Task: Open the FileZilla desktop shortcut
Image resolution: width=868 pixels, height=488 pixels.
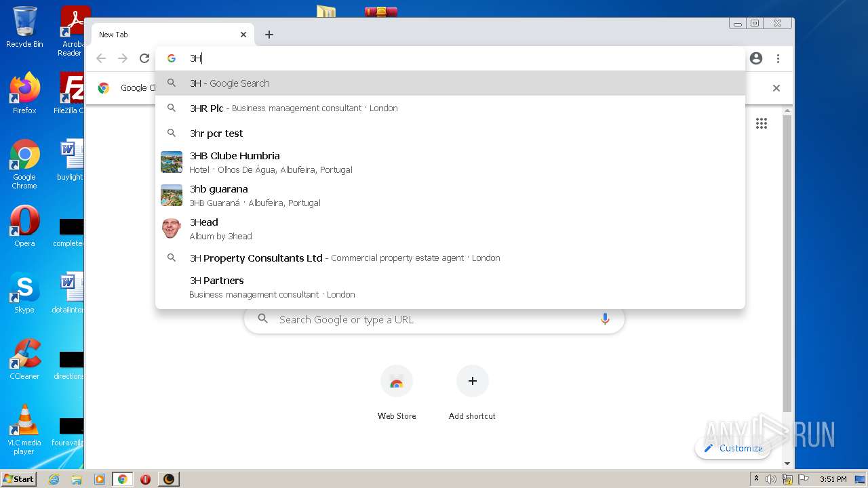Action: coord(70,94)
